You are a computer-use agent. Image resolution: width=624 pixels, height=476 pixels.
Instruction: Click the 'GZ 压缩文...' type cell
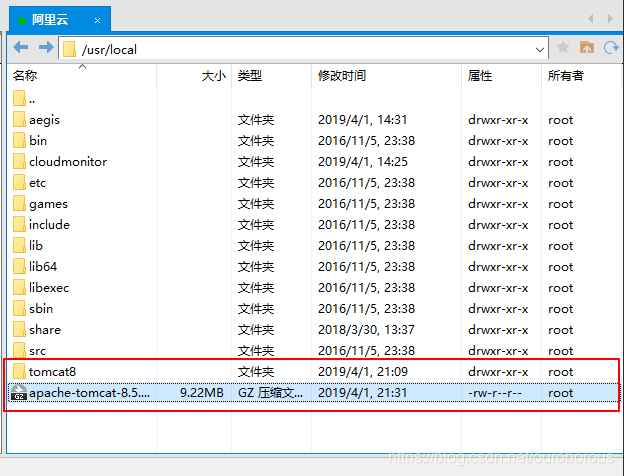270,393
